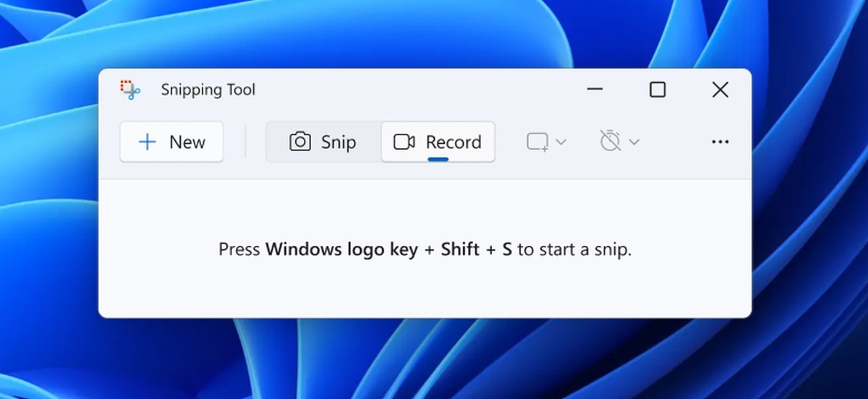This screenshot has height=399, width=868.
Task: Expand the snip delay dropdown chevron
Action: pyautogui.click(x=634, y=142)
